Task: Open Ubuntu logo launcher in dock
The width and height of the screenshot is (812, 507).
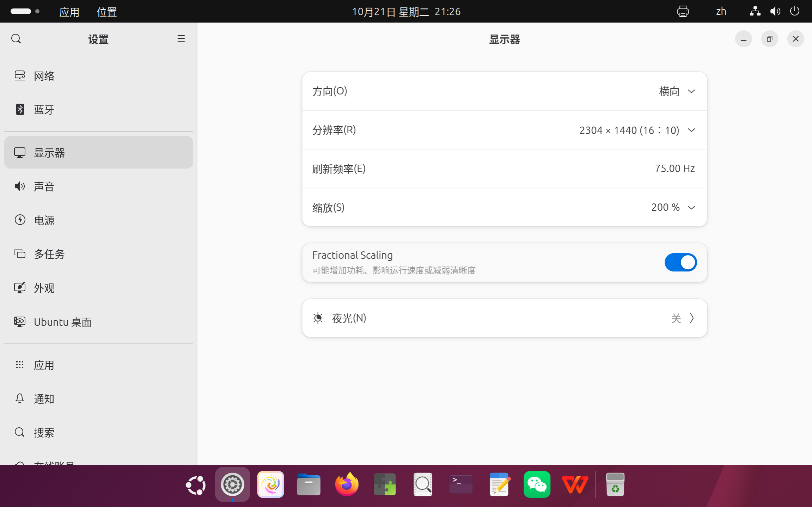Action: [x=195, y=485]
